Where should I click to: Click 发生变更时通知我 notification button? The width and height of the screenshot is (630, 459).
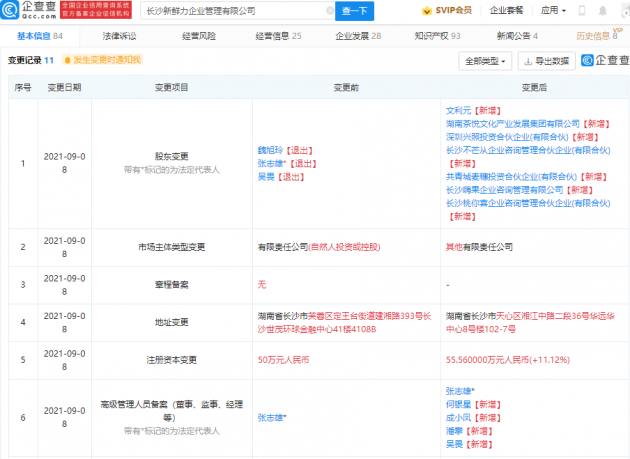click(103, 60)
